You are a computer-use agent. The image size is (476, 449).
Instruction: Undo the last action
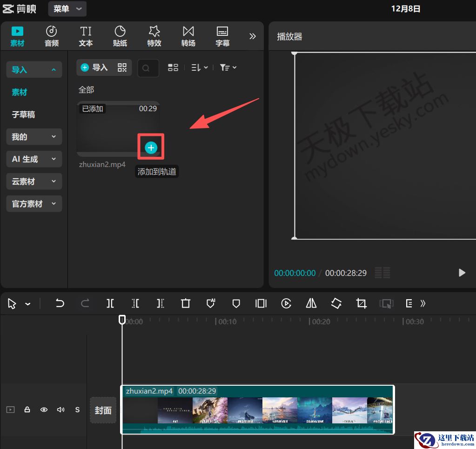point(60,303)
